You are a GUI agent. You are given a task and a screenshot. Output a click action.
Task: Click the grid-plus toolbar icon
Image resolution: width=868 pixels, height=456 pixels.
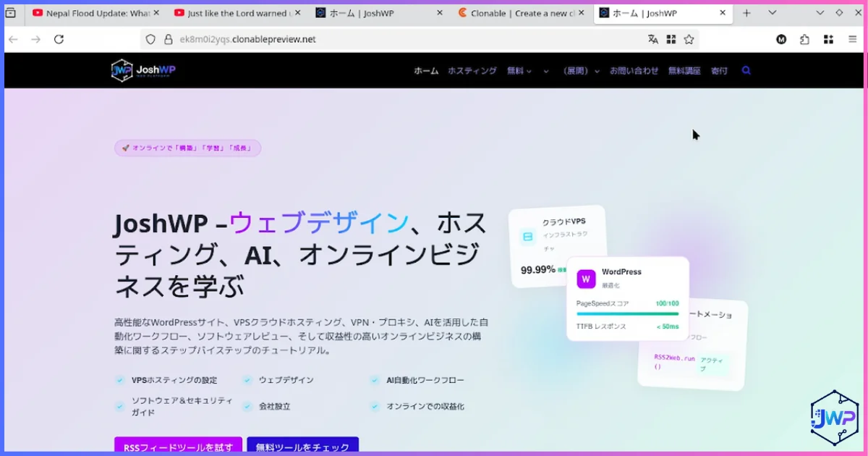tap(828, 39)
